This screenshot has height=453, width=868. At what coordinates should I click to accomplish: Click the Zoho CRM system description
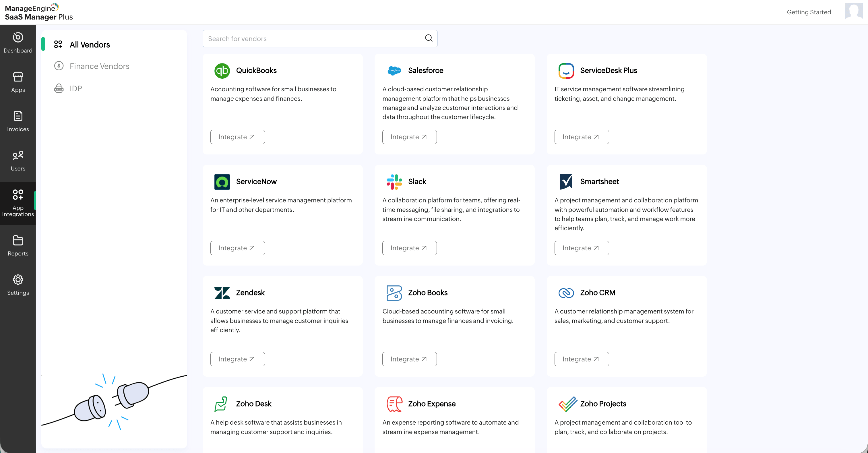point(624,316)
